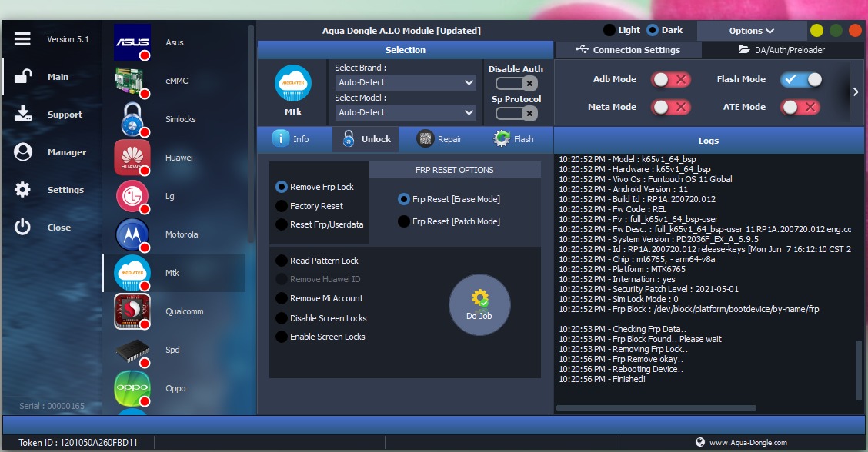Select the Mtk cloud icon in brand list
The height and width of the screenshot is (452, 868).
[x=132, y=273]
